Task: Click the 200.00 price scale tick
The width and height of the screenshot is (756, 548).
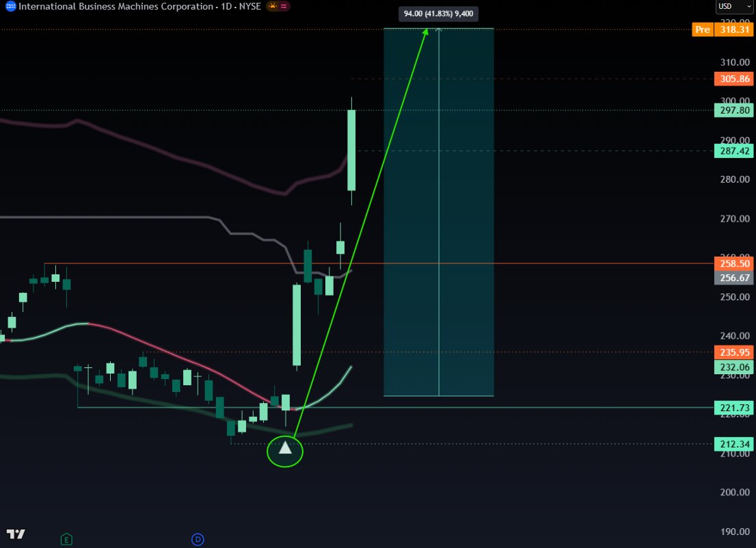Action: coord(735,492)
